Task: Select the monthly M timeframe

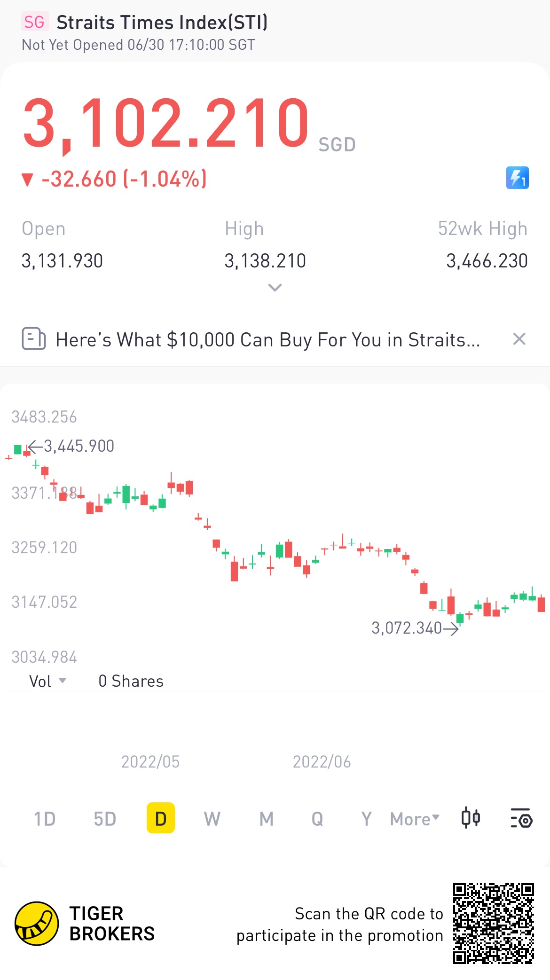Action: tap(267, 819)
